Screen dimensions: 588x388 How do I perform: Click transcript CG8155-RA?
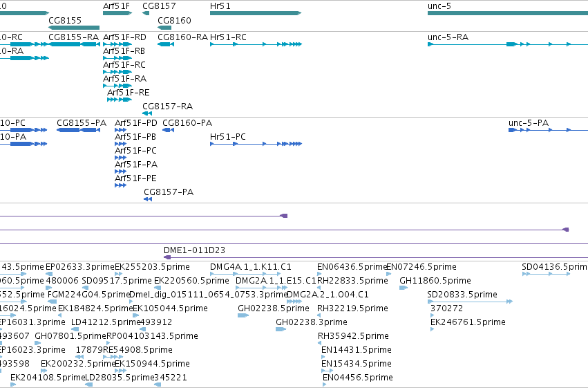point(73,37)
